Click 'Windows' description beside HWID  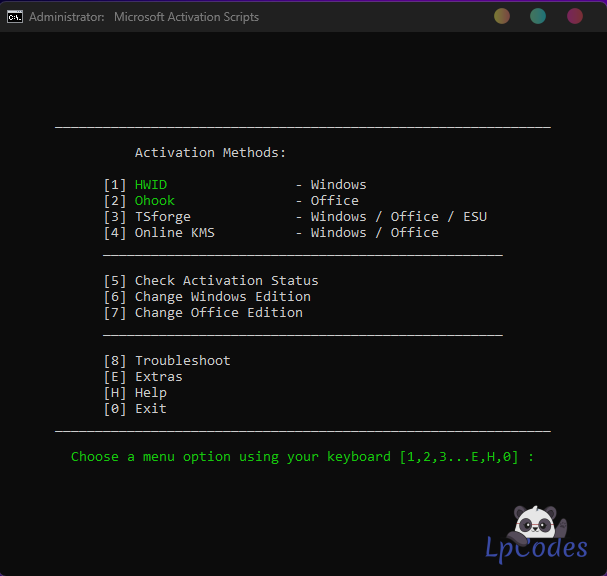[x=338, y=185]
